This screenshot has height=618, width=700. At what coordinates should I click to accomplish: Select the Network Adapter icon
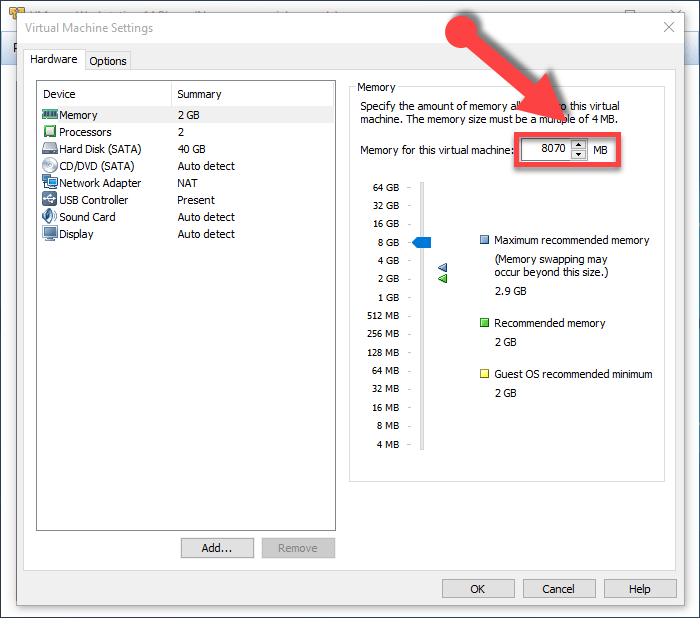tap(50, 183)
